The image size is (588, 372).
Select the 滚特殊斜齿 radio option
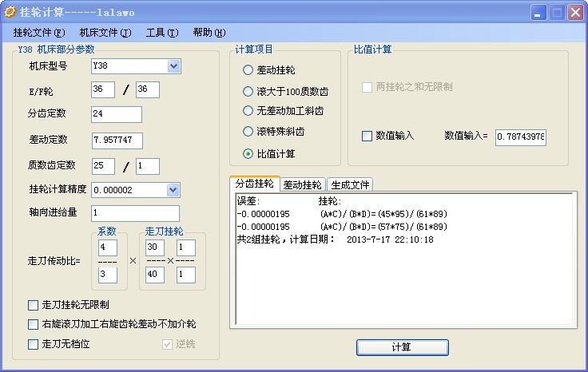coord(248,132)
